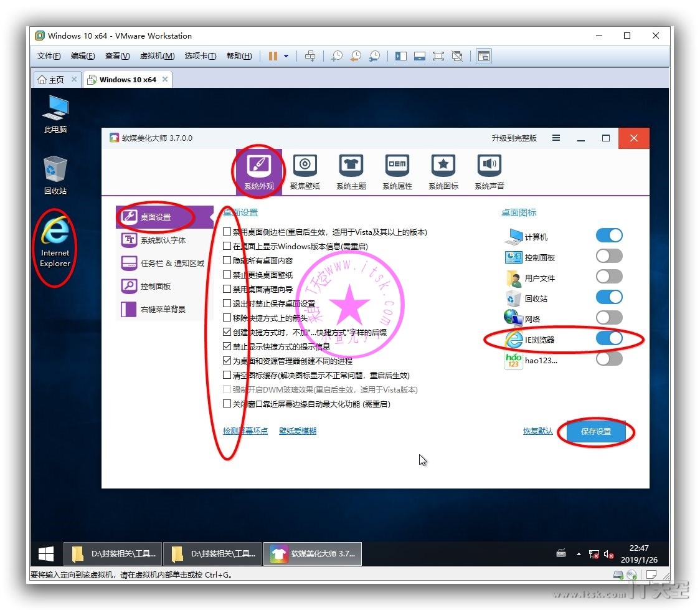Image resolution: width=700 pixels, height=610 pixels.
Task: Select 右键菜单背景 in the sidebar
Action: (x=164, y=309)
